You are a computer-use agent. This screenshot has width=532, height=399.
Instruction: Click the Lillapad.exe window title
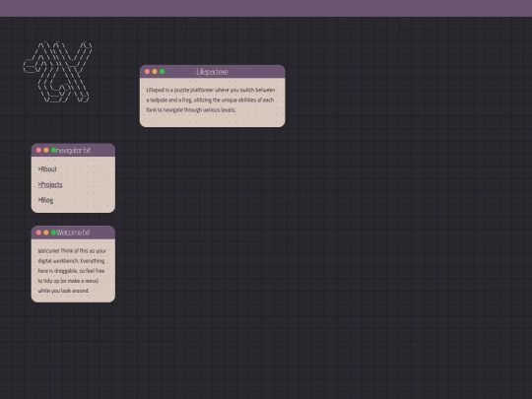213,72
